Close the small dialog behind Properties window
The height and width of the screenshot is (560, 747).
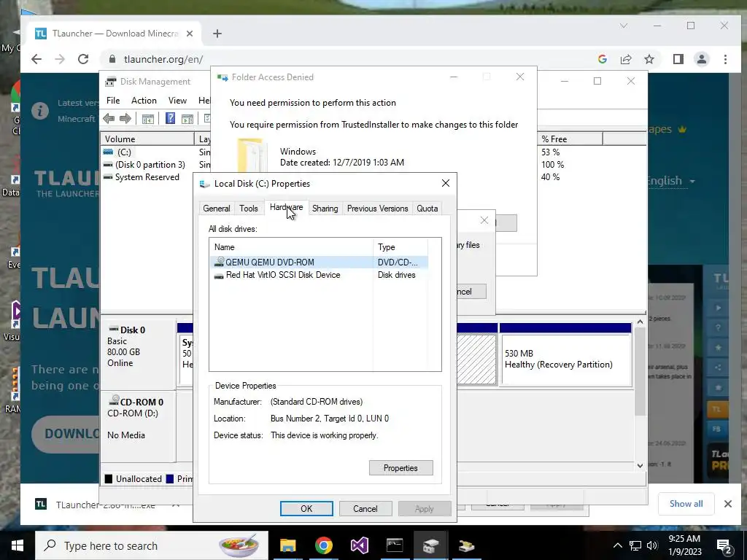click(x=484, y=220)
